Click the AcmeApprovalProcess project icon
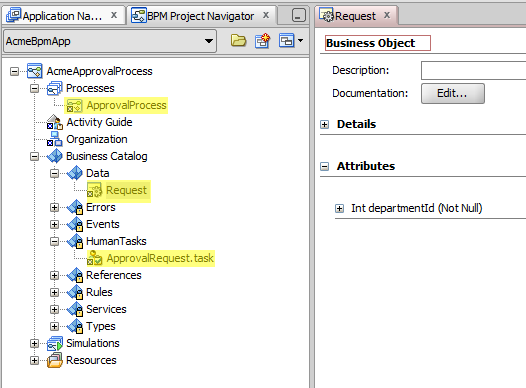 pos(35,71)
